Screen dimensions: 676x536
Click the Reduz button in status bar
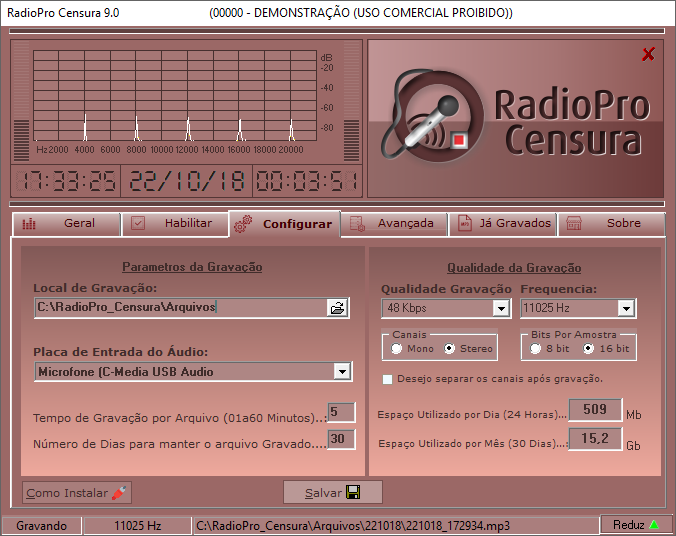pos(636,525)
